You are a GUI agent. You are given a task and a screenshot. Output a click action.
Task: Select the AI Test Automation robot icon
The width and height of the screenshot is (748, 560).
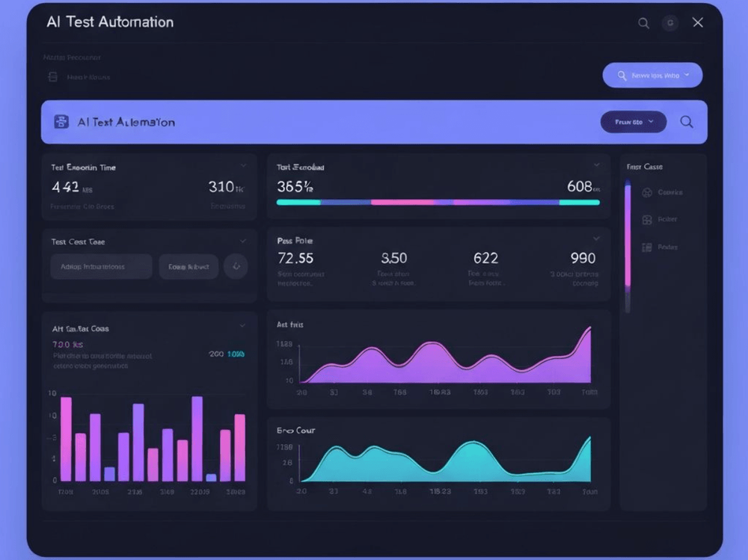(62, 121)
